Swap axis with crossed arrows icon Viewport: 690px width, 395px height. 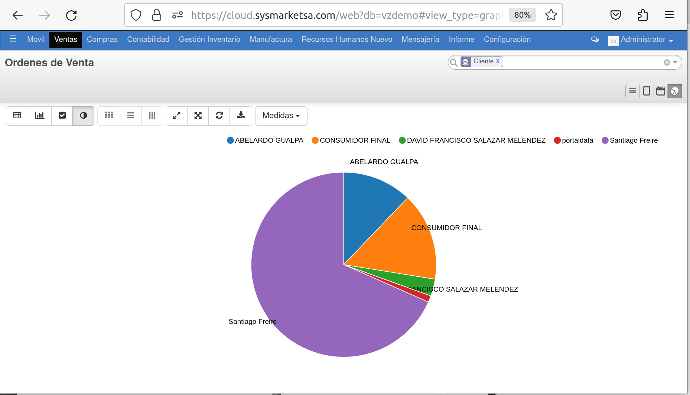coord(198,115)
